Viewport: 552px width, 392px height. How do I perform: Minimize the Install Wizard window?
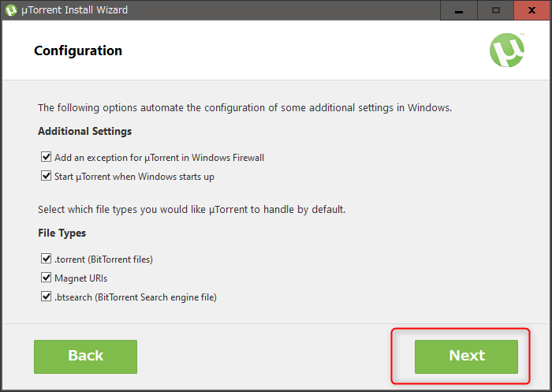click(x=461, y=10)
